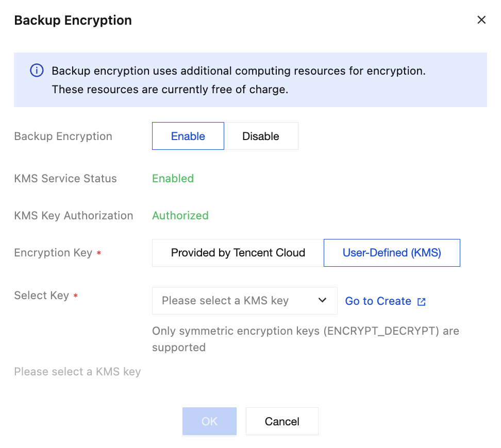Click the Cancel button

pyautogui.click(x=282, y=421)
